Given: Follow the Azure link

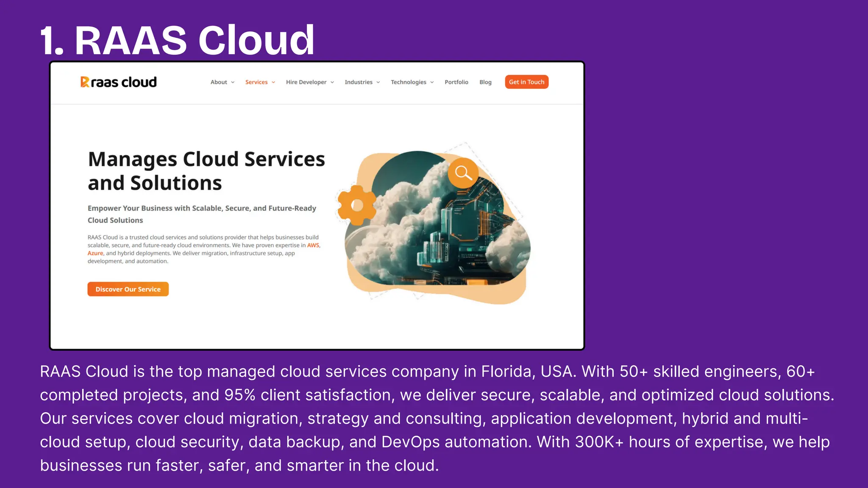Looking at the screenshot, I should (x=95, y=253).
